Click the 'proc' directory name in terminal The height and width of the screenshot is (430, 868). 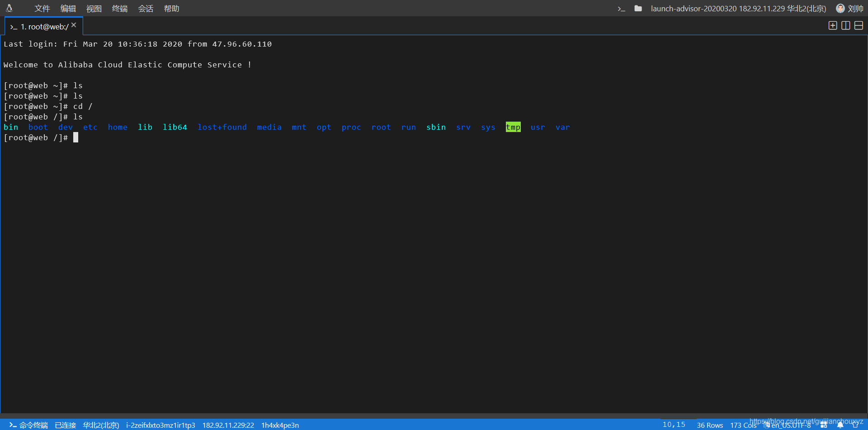351,127
